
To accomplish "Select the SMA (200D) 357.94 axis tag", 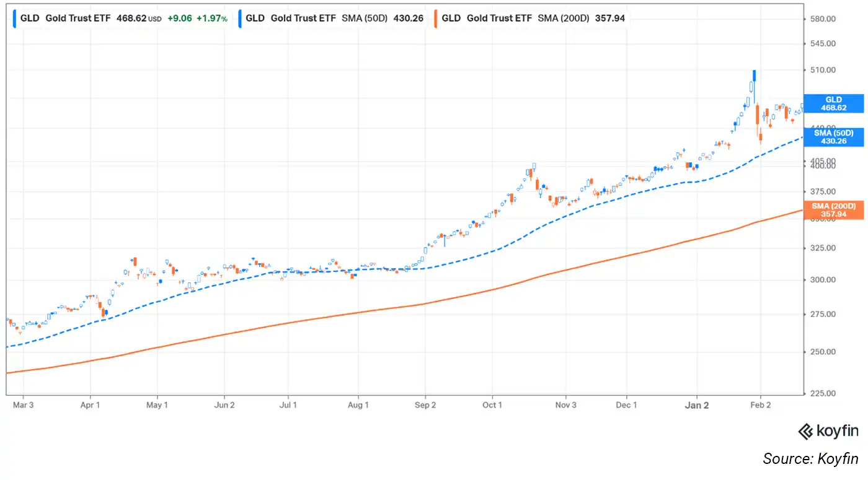I will pyautogui.click(x=833, y=211).
